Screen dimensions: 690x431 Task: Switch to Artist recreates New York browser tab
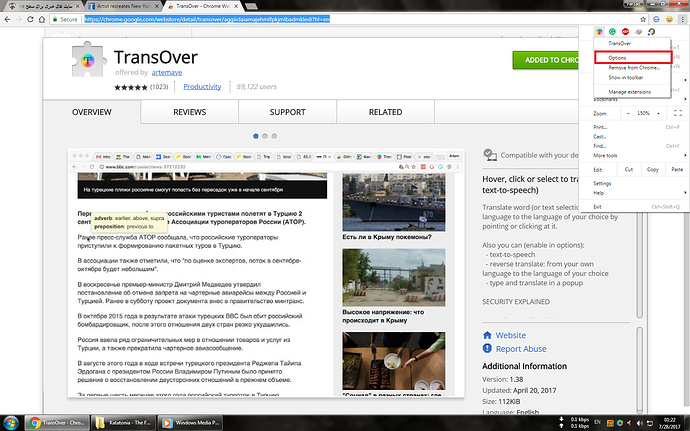123,6
